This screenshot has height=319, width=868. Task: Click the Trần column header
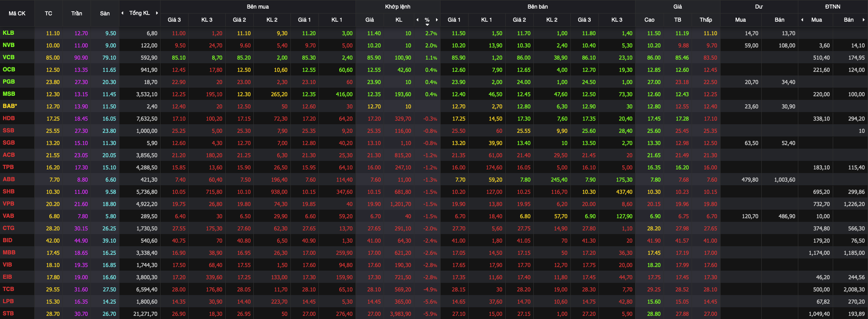tap(76, 14)
